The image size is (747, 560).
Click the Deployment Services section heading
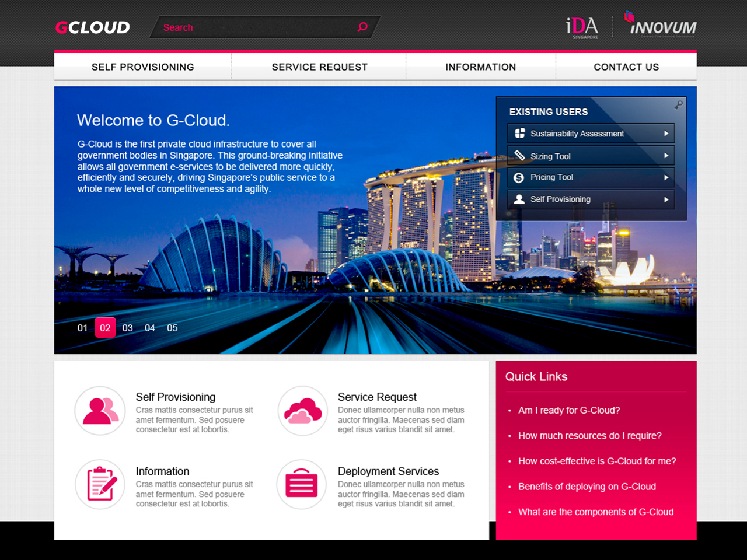pyautogui.click(x=388, y=471)
